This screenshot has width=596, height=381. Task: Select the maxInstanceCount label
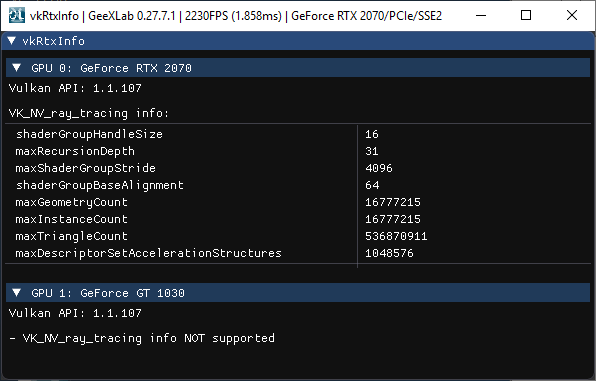[x=72, y=219]
